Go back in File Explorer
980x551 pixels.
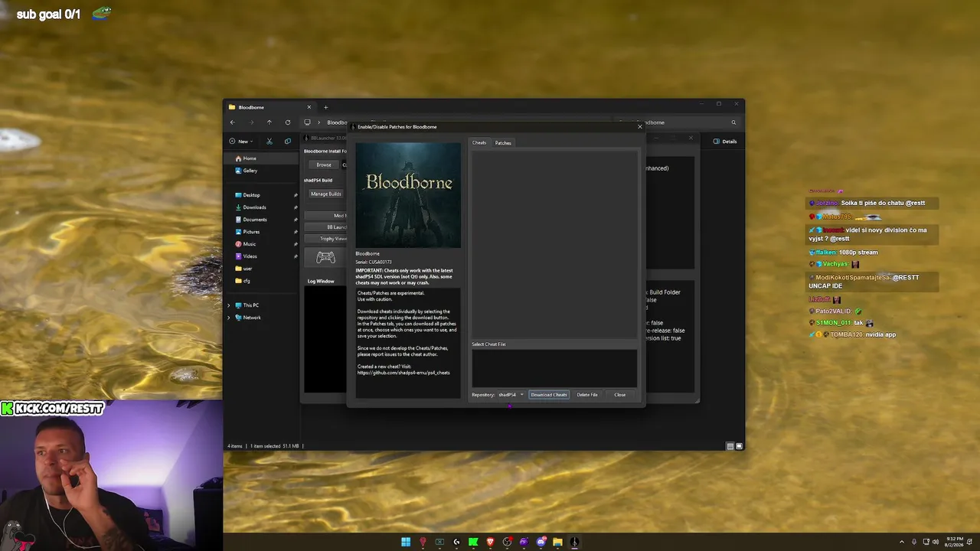(233, 122)
